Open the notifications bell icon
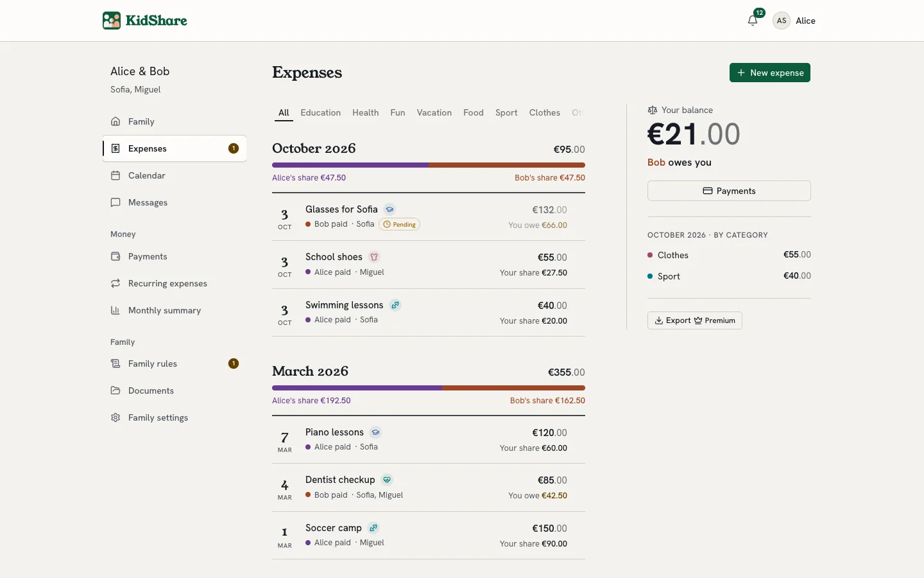The height and width of the screenshot is (578, 924). point(753,21)
